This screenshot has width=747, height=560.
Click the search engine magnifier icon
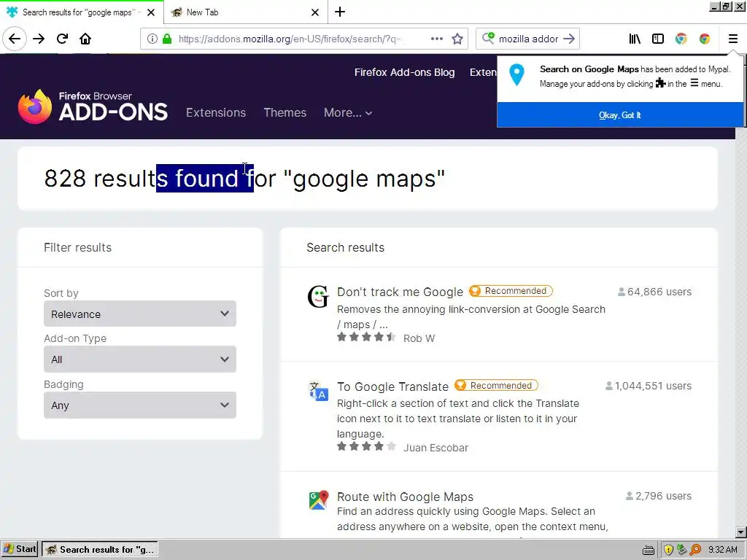click(488, 38)
